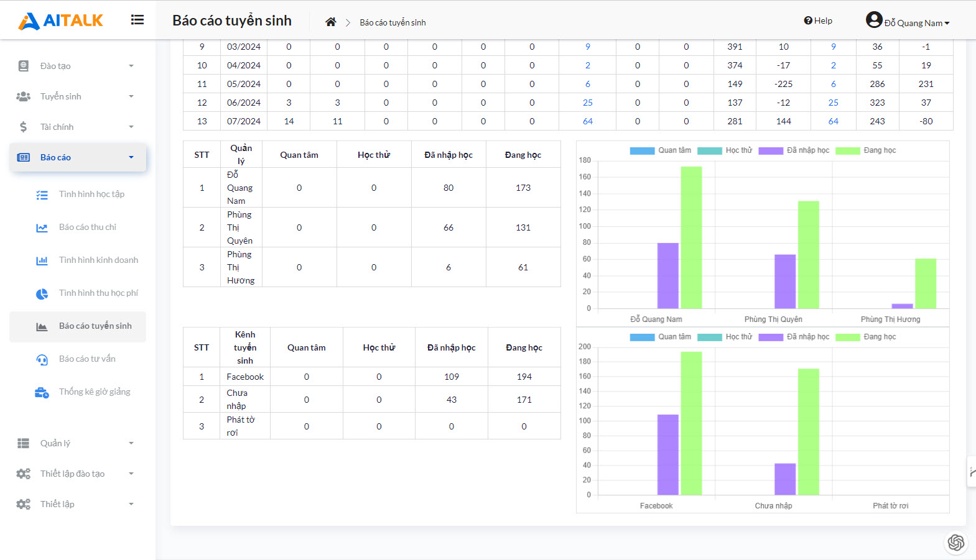Click the green Đang học bar for Phùng Thị Hương
The image size is (976, 560).
tap(926, 283)
